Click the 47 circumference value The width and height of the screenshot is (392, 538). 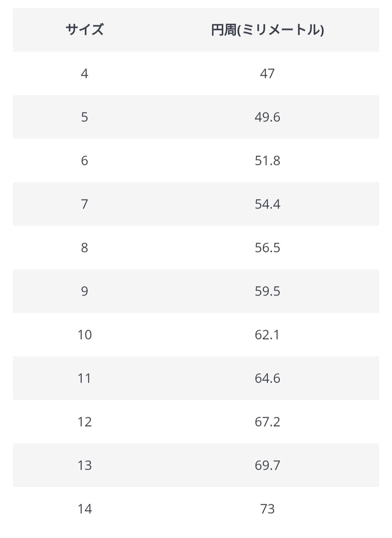268,74
